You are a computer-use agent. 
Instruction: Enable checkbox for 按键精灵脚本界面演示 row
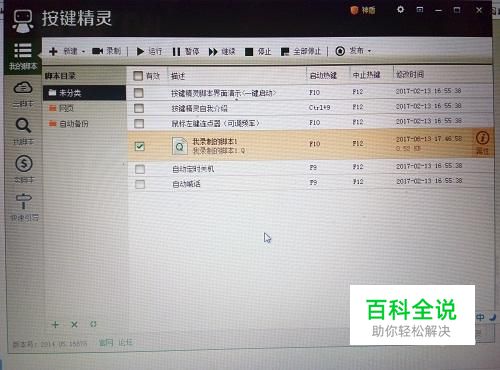(139, 93)
